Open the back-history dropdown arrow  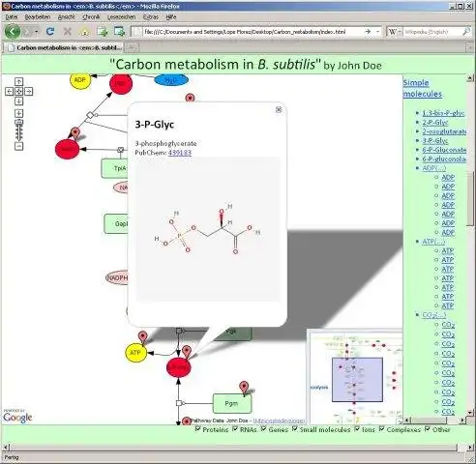[37, 32]
